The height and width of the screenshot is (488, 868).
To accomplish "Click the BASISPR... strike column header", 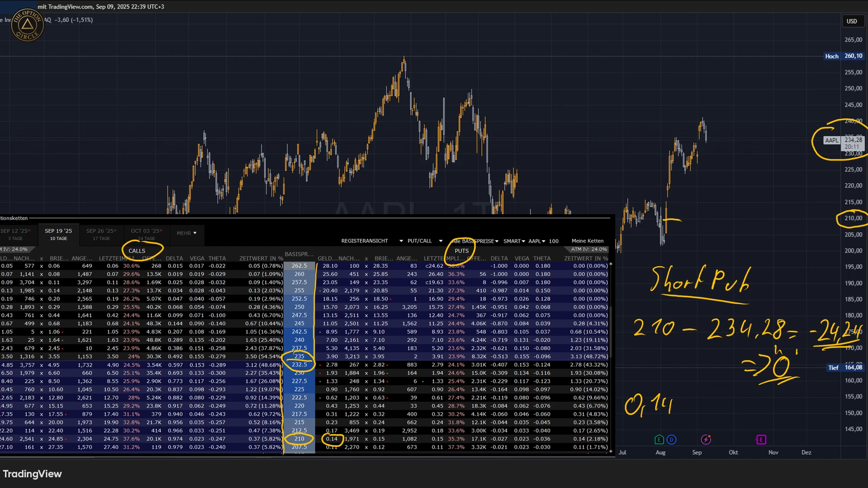I will tap(299, 254).
